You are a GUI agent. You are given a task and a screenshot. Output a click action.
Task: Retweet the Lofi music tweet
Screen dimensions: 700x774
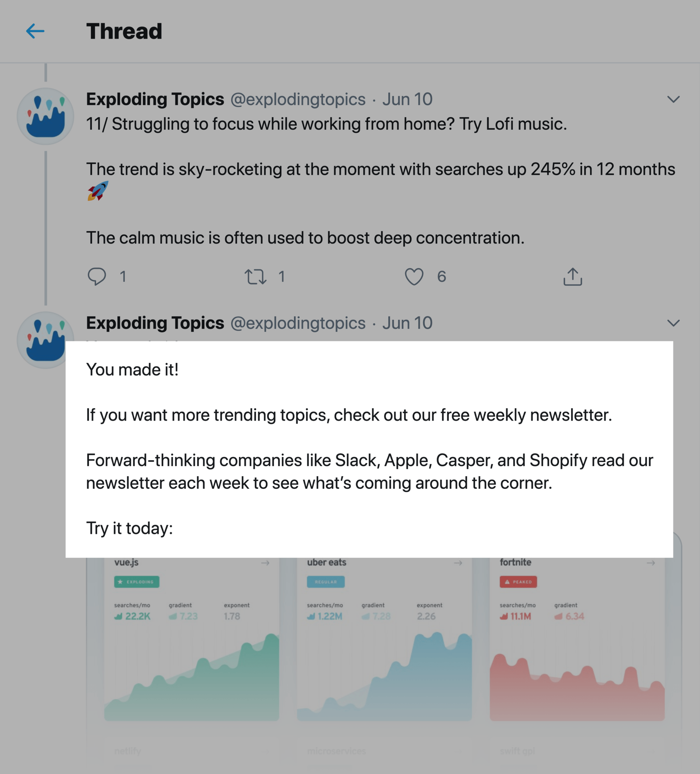[256, 276]
